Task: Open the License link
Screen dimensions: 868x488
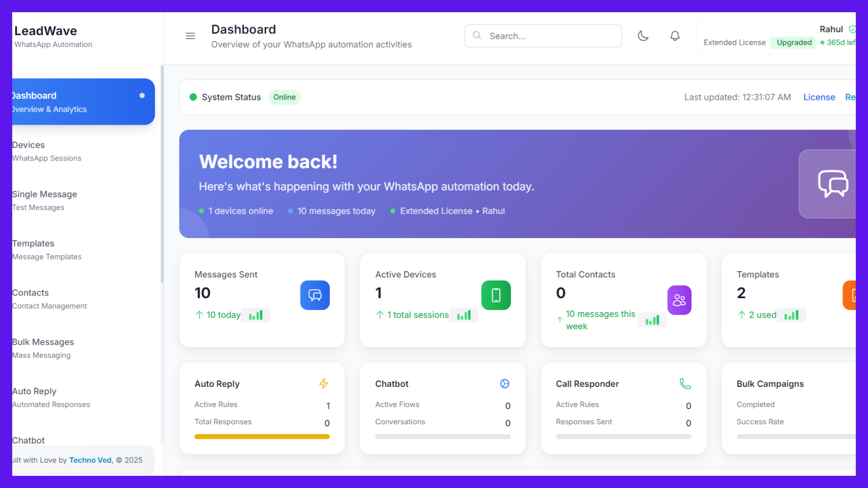Action: [x=819, y=97]
